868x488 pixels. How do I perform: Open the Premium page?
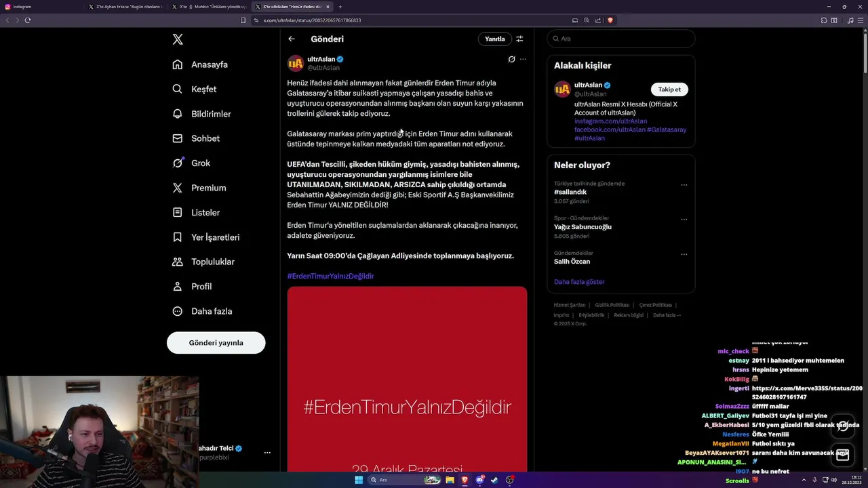tap(199, 188)
